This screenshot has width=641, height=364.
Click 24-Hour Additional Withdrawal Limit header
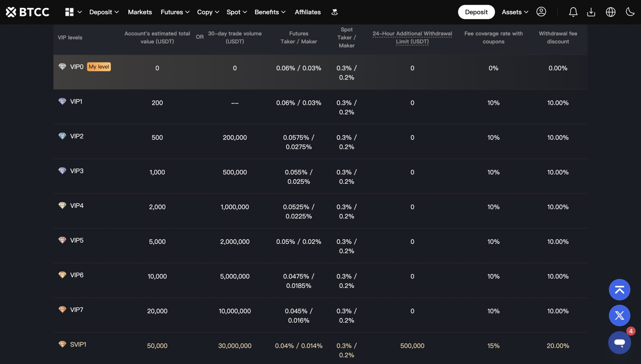click(x=412, y=37)
